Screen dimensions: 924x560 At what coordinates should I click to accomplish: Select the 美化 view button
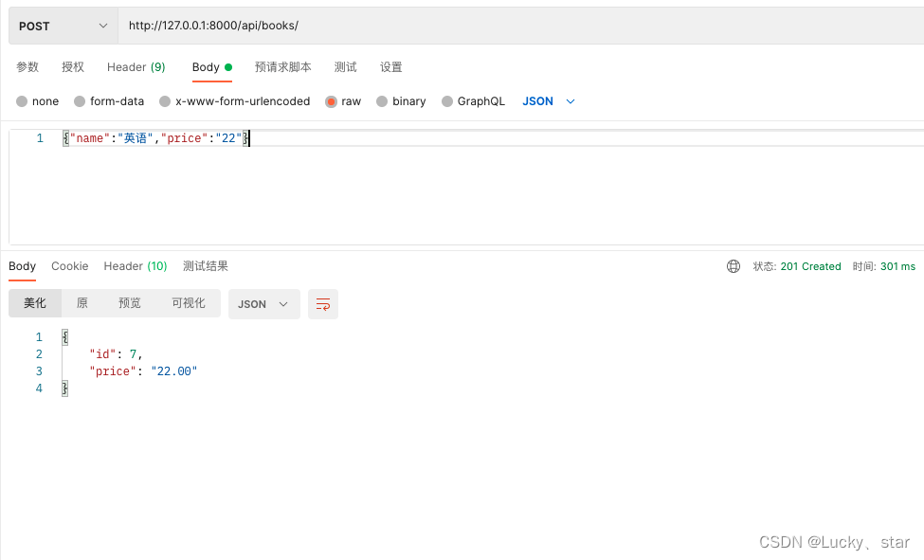[35, 303]
